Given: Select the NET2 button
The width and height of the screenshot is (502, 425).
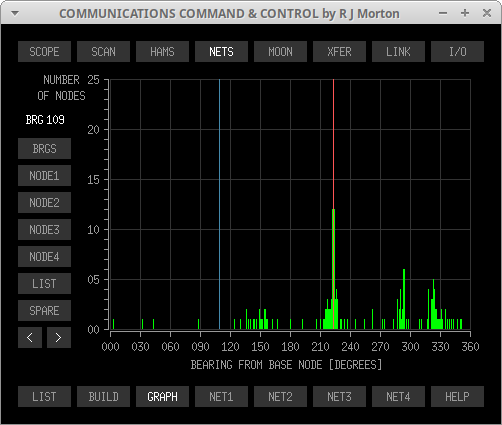Looking at the screenshot, I should 280,397.
